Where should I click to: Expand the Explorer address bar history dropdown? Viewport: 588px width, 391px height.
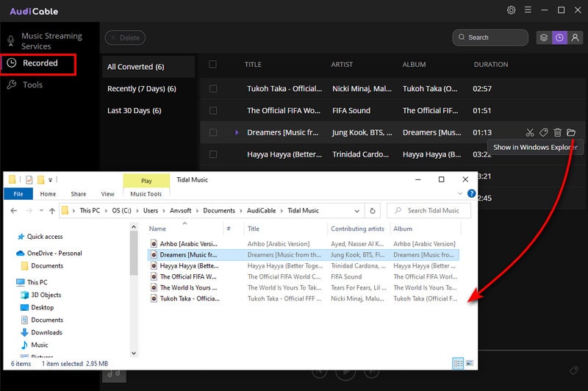click(x=359, y=210)
